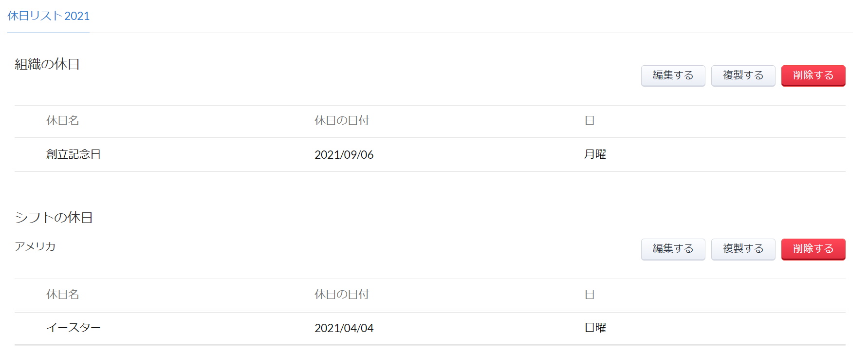The image size is (868, 355).
Task: Select the 創立記念日 holiday row
Action: [74, 154]
